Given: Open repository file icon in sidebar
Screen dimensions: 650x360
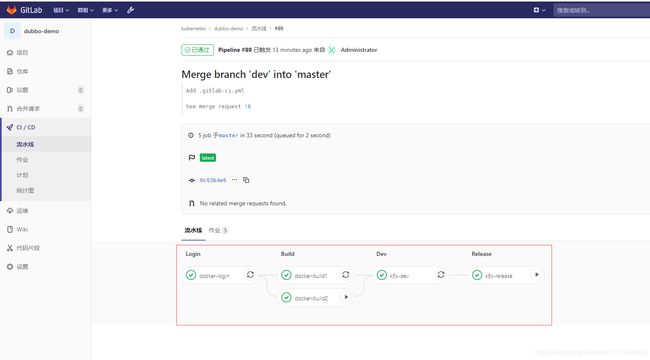Looking at the screenshot, I should pos(10,71).
